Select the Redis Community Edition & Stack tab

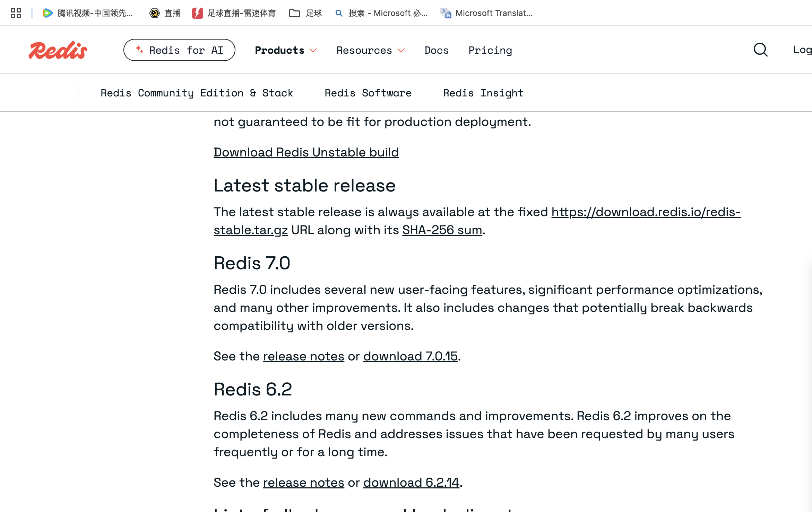pos(197,93)
